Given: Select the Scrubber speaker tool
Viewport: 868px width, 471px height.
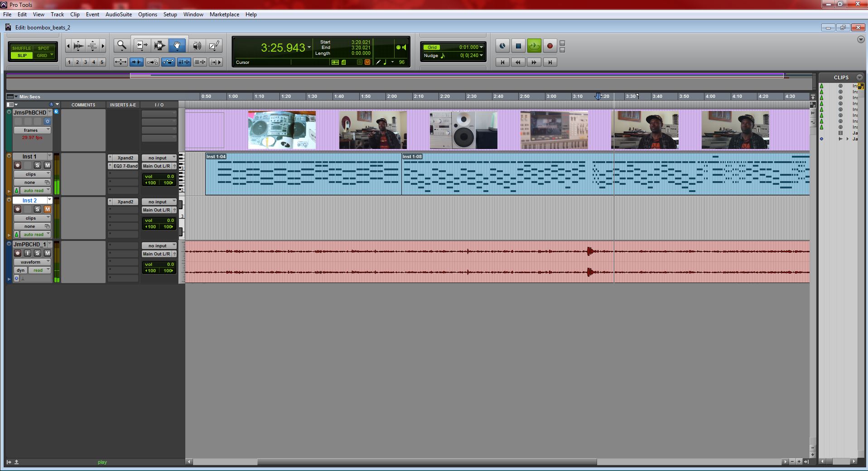Looking at the screenshot, I should coord(197,45).
